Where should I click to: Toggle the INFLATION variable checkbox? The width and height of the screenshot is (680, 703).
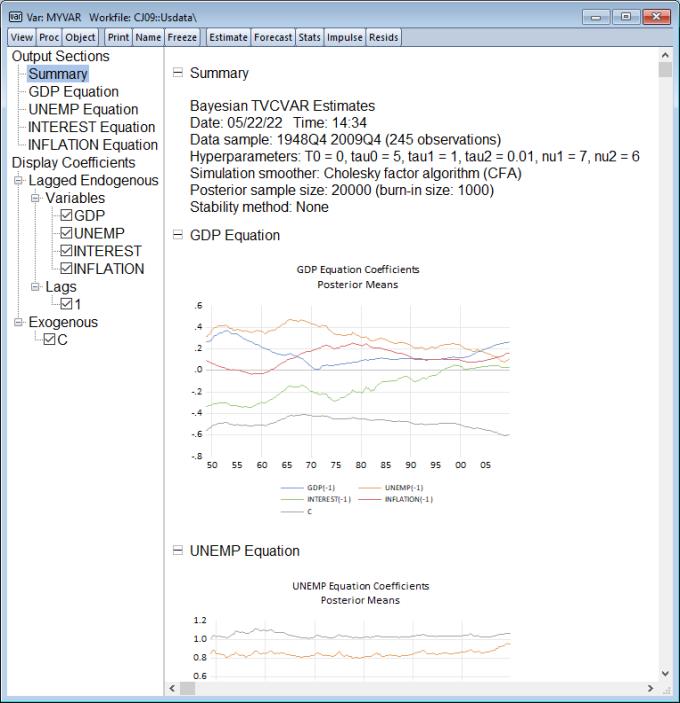tap(66, 269)
